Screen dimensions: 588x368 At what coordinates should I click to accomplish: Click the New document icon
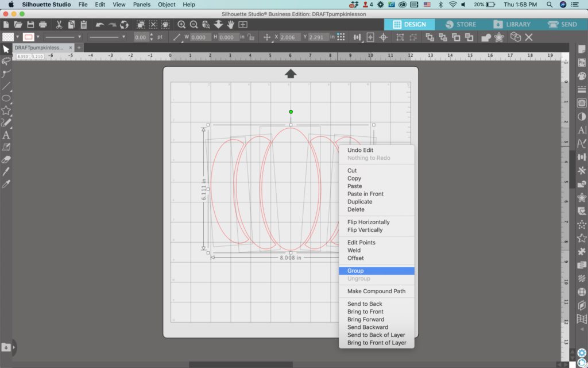(x=6, y=25)
